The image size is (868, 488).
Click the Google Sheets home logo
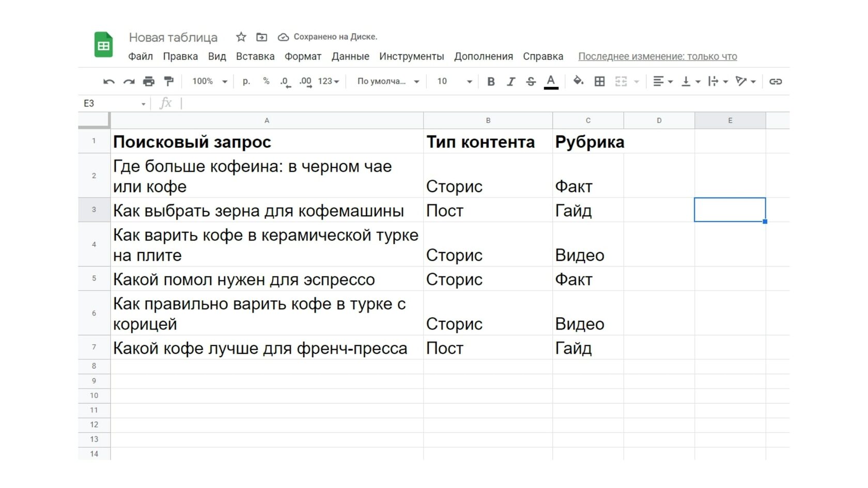pos(103,45)
